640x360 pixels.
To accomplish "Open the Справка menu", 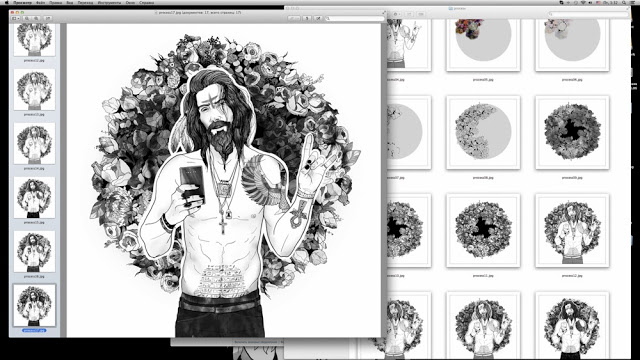I will (x=147, y=2).
